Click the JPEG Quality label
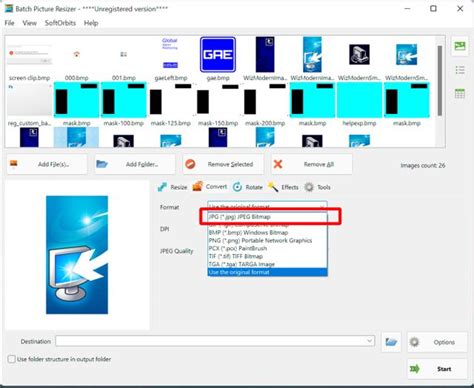 tap(176, 251)
